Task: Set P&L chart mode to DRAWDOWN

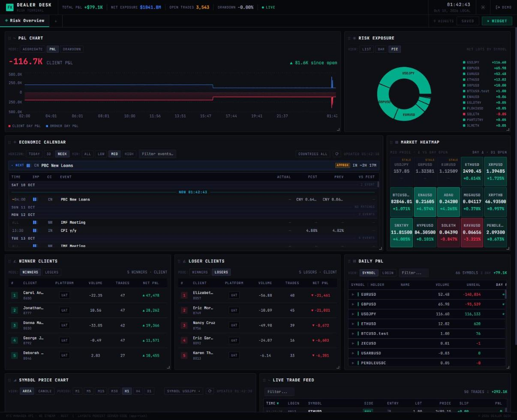Action: tap(72, 49)
